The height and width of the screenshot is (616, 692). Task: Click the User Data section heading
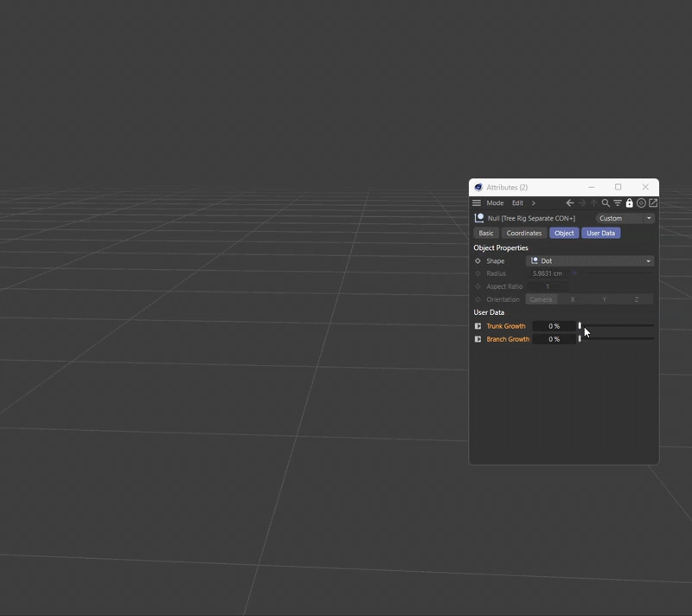[x=489, y=312]
